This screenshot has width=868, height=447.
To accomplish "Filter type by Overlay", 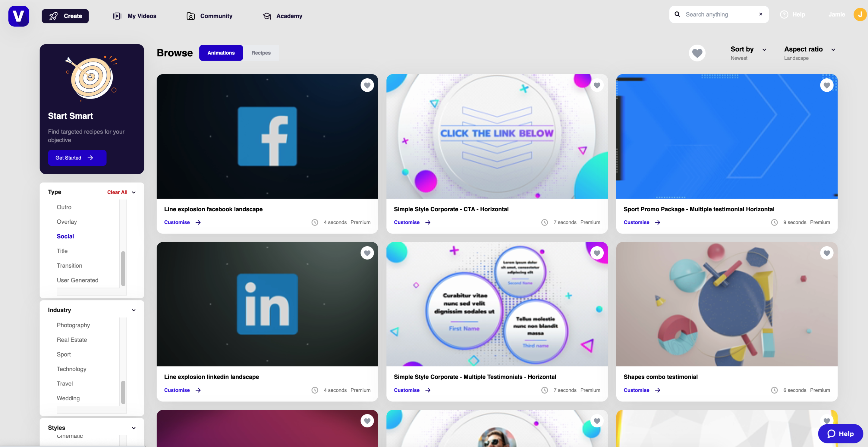I will pyautogui.click(x=67, y=222).
